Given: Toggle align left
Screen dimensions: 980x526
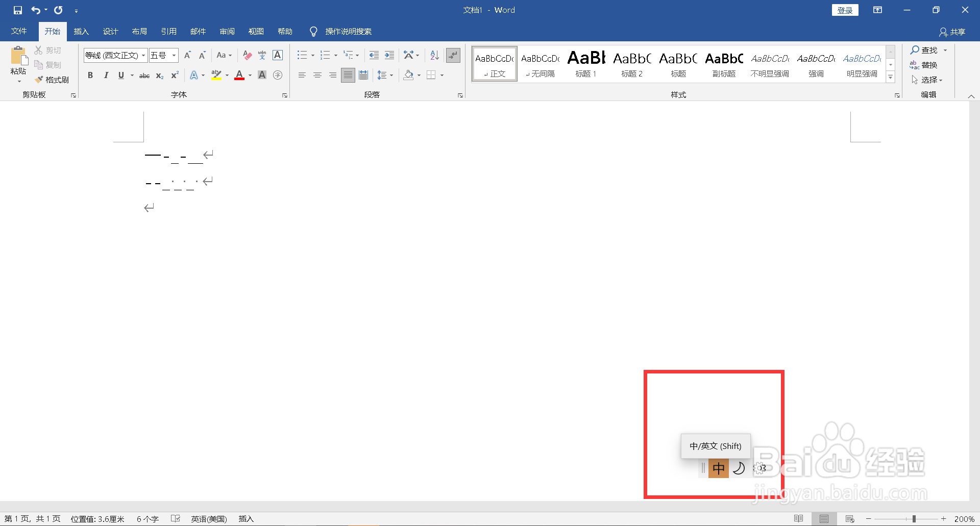Looking at the screenshot, I should click(x=302, y=76).
